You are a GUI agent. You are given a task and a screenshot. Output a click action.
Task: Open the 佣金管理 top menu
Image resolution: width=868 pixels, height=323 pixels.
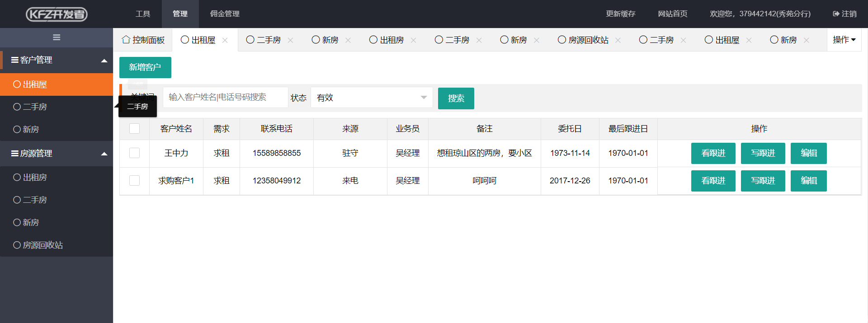(225, 14)
